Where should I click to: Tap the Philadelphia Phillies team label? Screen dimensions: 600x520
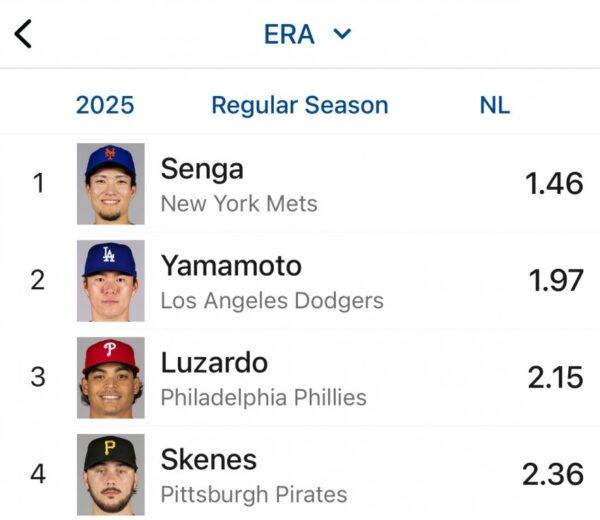coord(263,397)
